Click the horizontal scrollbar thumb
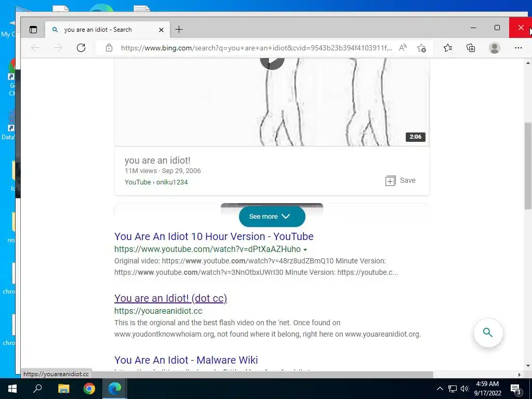 [262, 375]
